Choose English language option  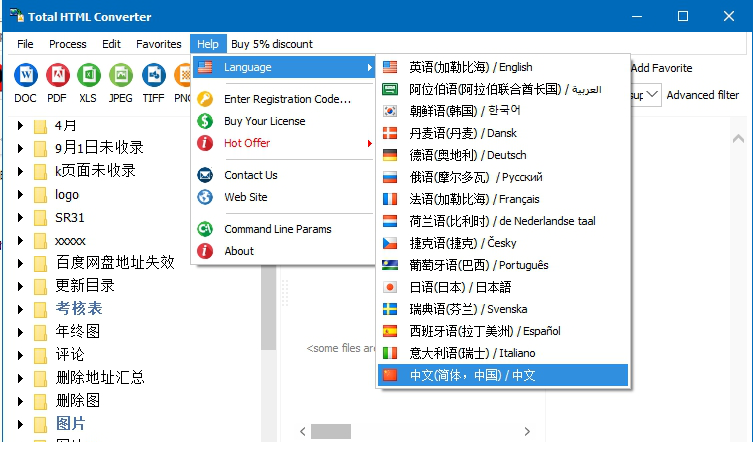pos(503,67)
